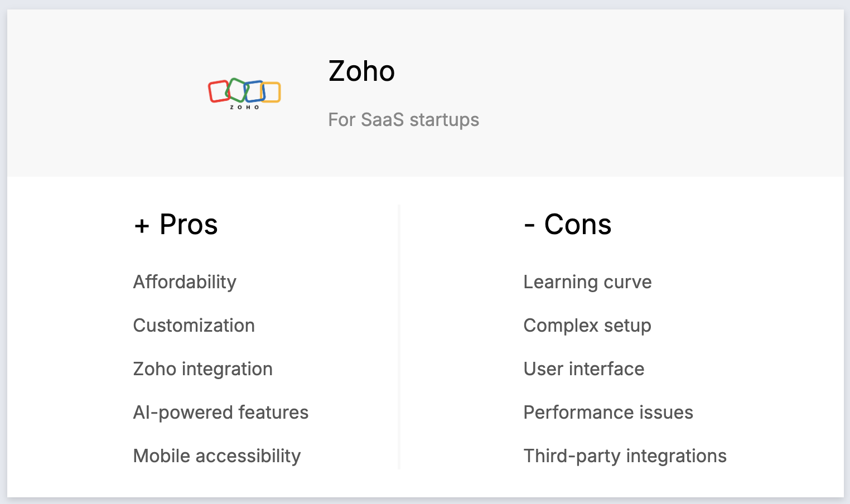Click 'AI-powered features' in Pros

pyautogui.click(x=220, y=413)
